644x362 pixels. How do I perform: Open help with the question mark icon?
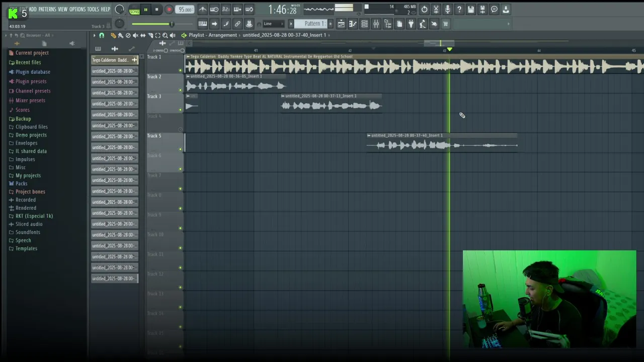(459, 9)
